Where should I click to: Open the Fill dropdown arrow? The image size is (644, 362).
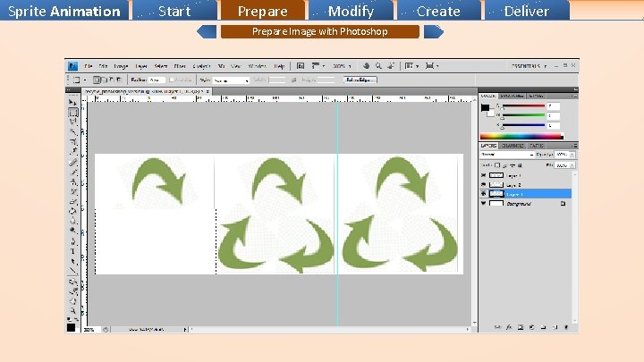coord(572,165)
